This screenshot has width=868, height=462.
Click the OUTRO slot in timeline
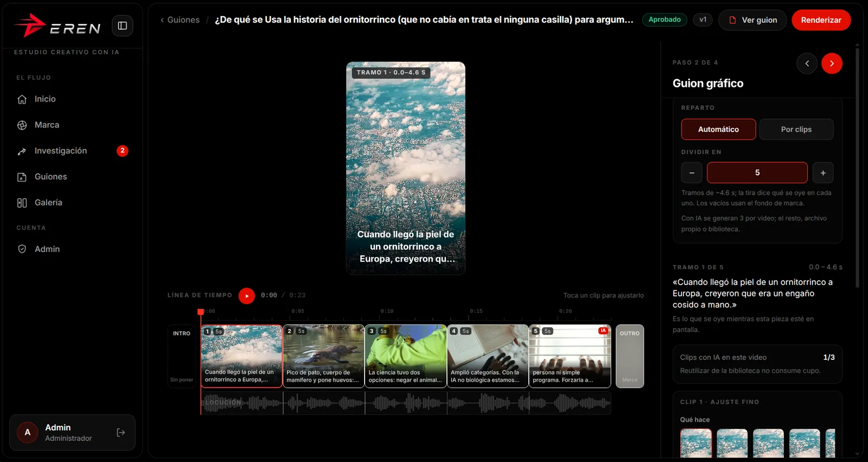click(x=630, y=356)
